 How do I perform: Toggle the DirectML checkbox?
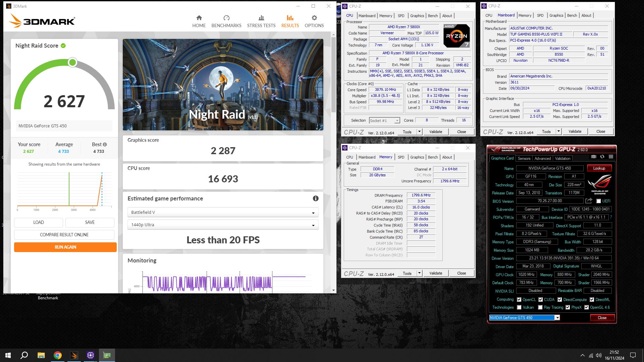592,300
